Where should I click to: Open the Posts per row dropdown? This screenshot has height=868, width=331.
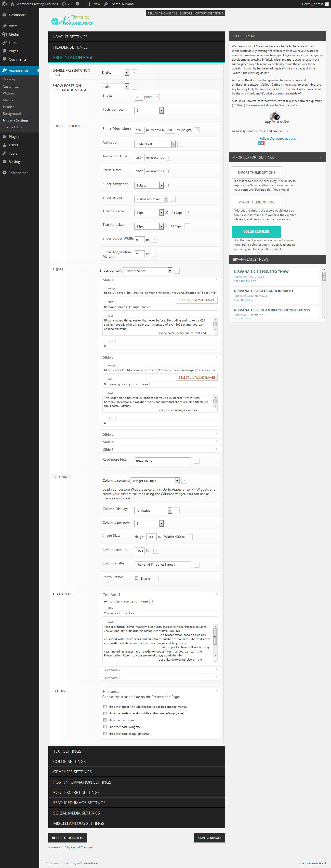pyautogui.click(x=149, y=110)
